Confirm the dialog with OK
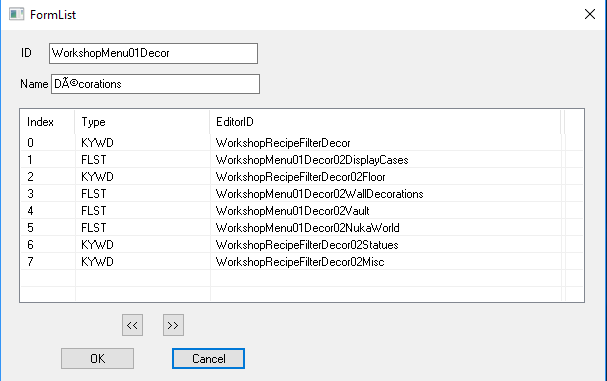Image resolution: width=607 pixels, height=381 pixels. pos(97,359)
